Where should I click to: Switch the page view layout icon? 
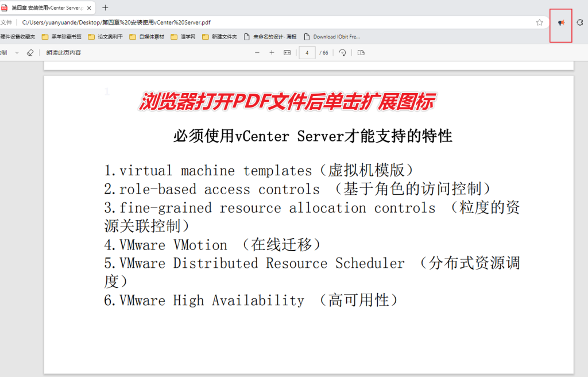tap(361, 52)
